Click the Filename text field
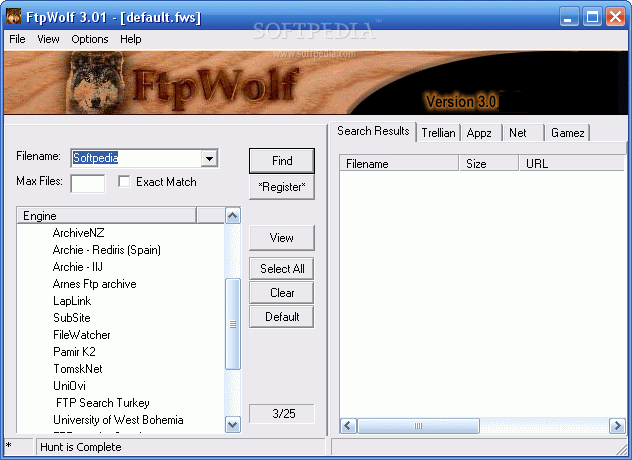Screen dimensions: 632x460 pos(136,158)
